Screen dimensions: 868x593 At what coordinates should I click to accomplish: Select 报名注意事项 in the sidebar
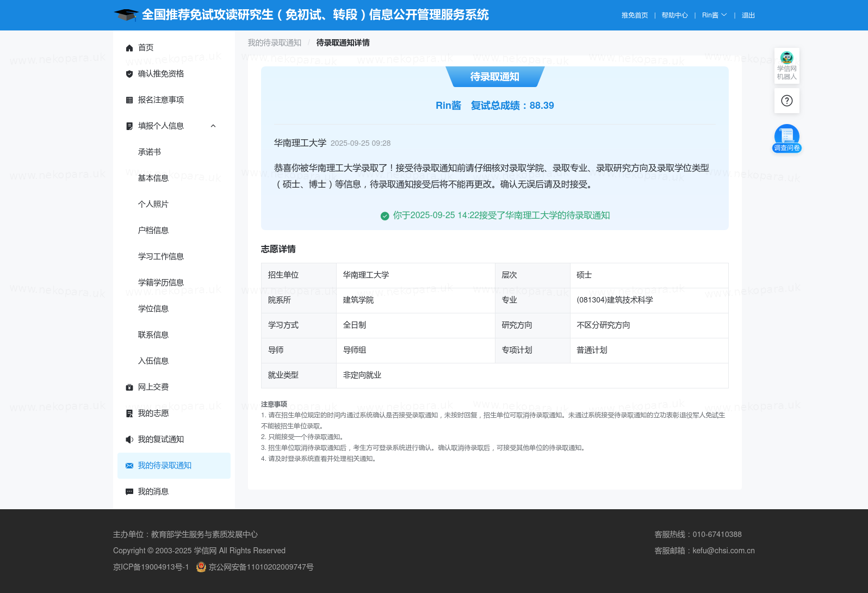pos(160,100)
